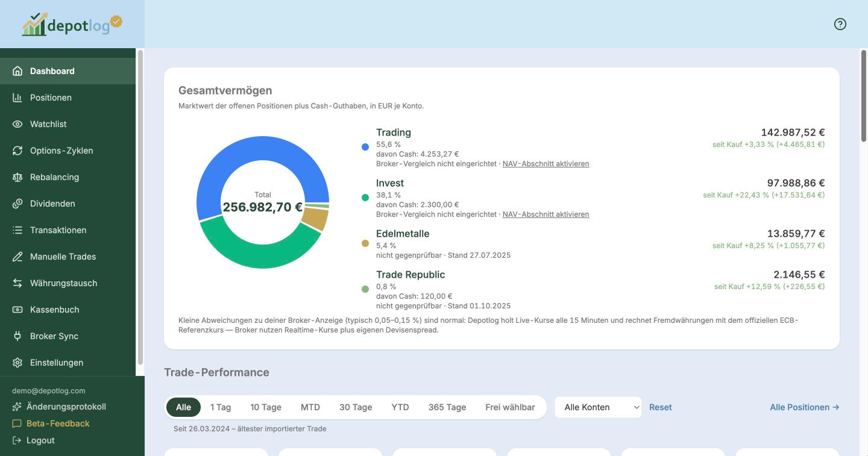Image resolution: width=868 pixels, height=456 pixels.
Task: Click the Reset link
Action: pos(661,407)
